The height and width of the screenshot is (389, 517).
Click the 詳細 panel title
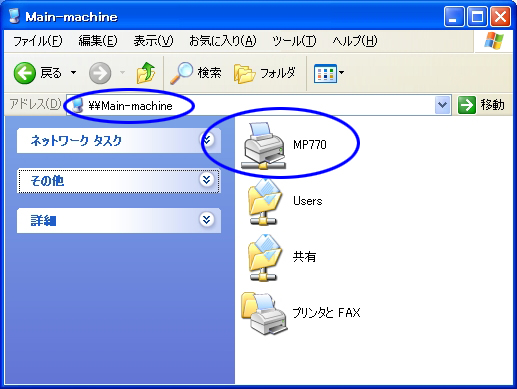pos(43,221)
